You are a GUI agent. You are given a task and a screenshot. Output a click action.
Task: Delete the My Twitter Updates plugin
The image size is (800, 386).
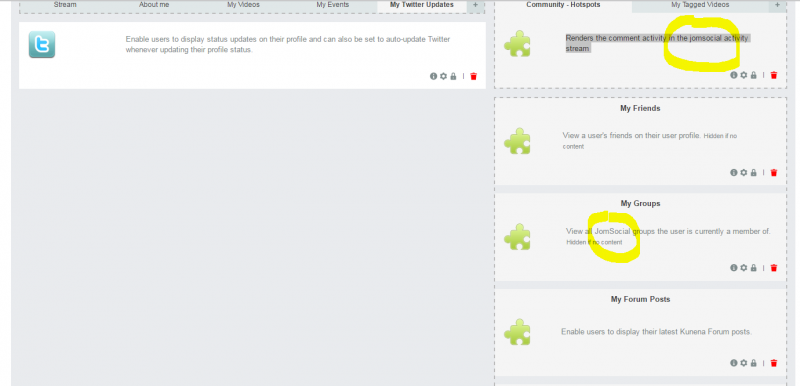[473, 76]
